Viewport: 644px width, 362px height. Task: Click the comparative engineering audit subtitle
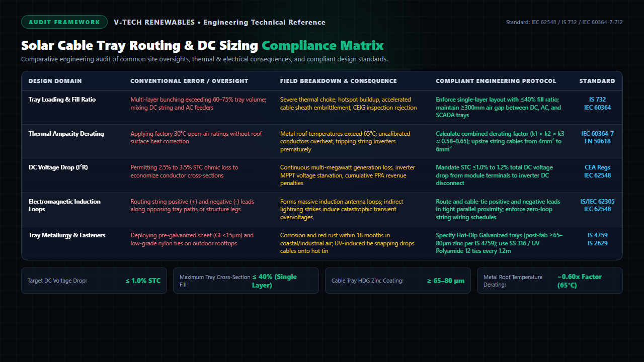tap(204, 59)
